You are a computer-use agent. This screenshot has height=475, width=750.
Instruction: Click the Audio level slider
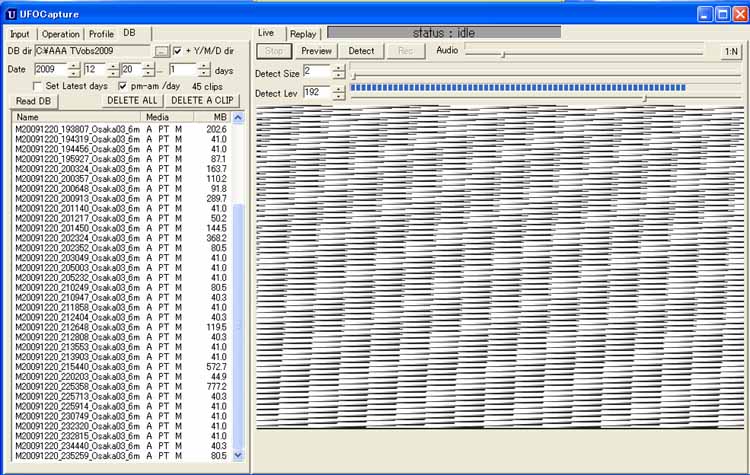[584, 52]
